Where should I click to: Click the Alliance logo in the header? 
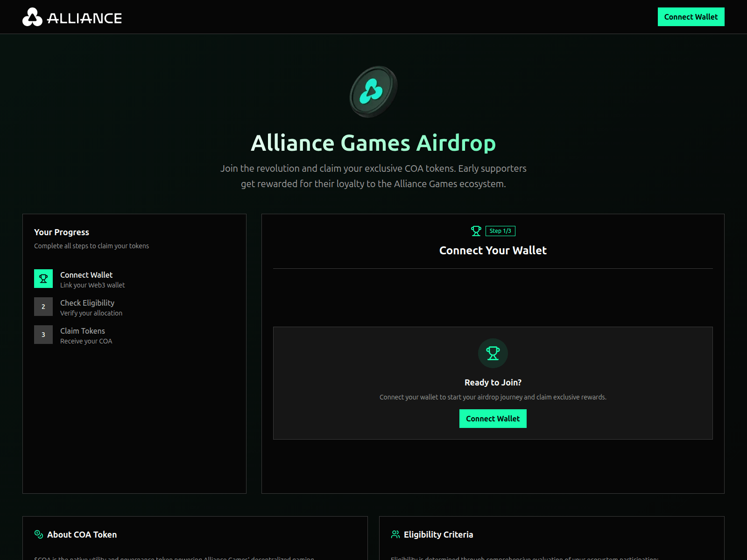click(x=72, y=17)
